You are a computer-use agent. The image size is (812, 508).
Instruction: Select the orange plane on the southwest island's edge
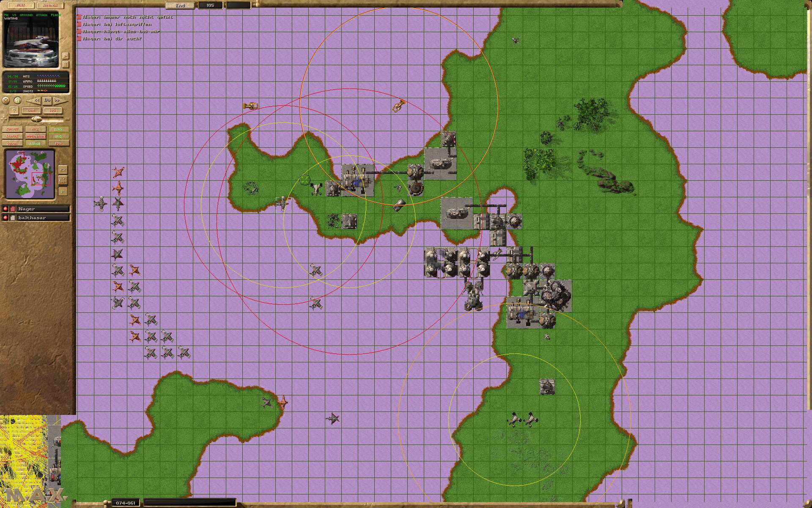283,402
